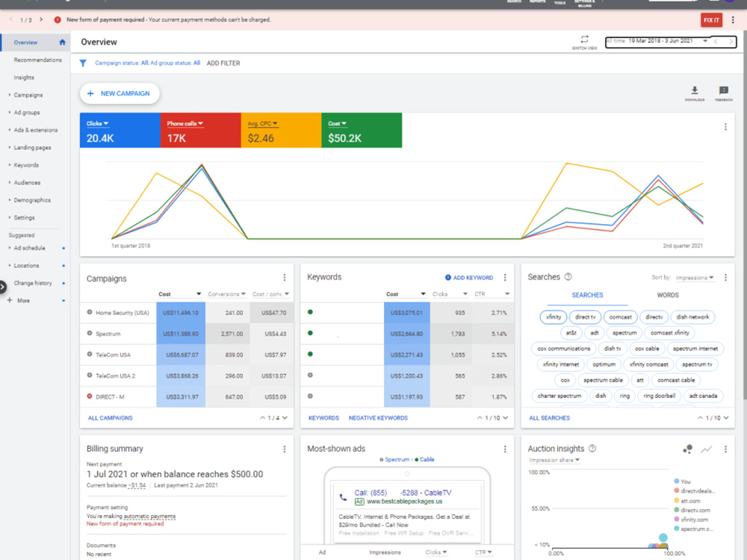Toggle status dot of Home Security (USA) campaign
The image size is (747, 560).
tap(89, 312)
